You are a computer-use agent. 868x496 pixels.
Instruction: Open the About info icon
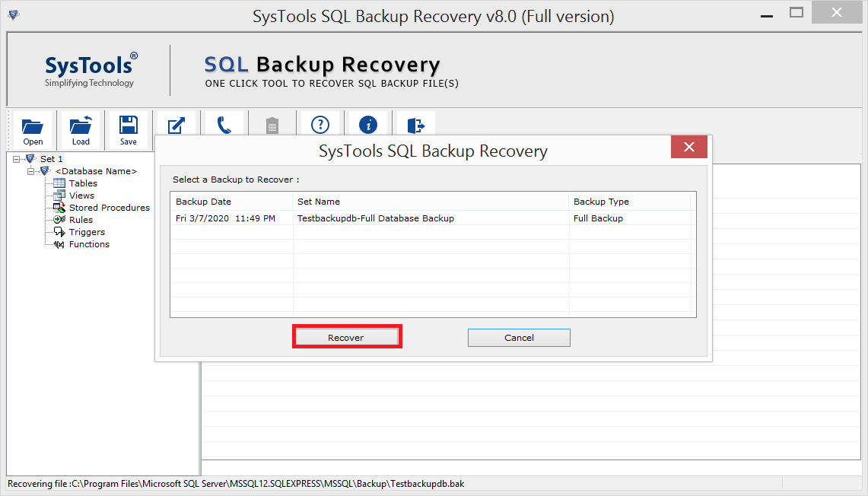pos(368,125)
